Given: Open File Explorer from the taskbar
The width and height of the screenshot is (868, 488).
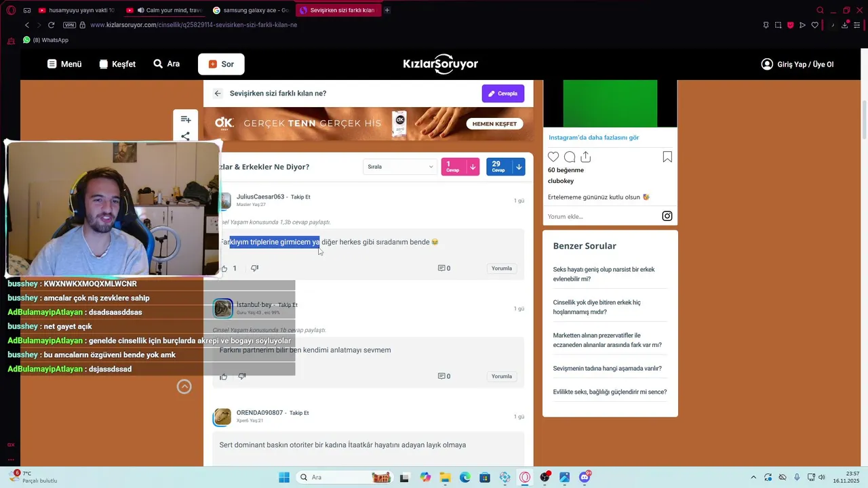Looking at the screenshot, I should pos(445,477).
